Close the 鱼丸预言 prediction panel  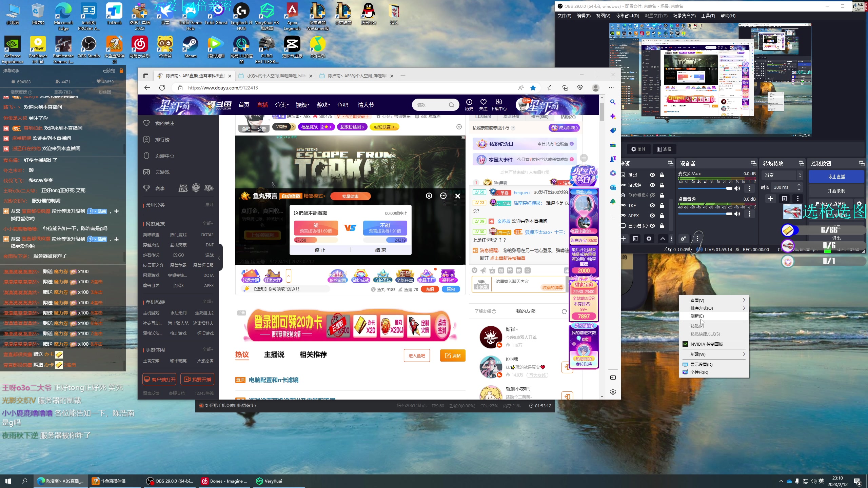[458, 196]
